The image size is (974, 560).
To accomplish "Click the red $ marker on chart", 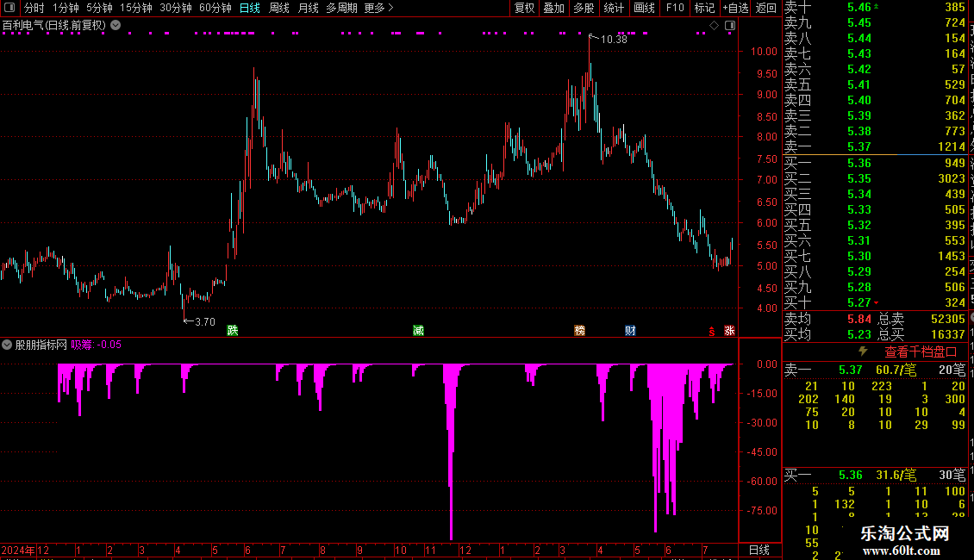I will click(x=712, y=332).
